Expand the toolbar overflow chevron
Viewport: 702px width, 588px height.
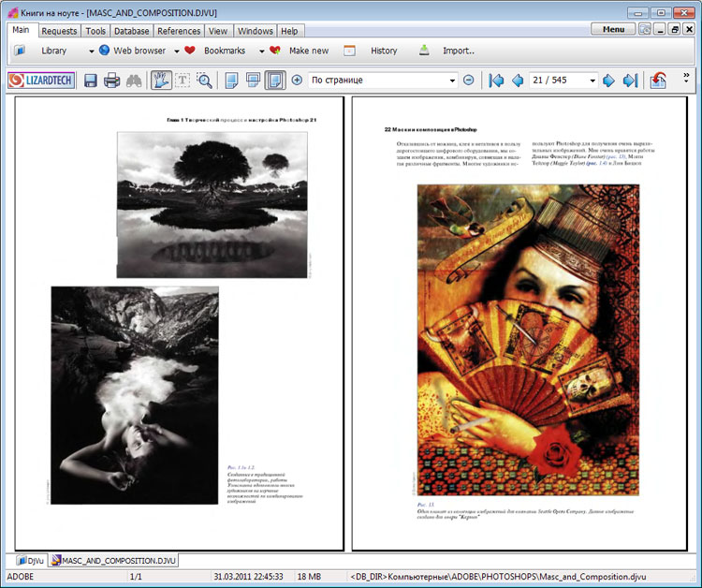coord(686,78)
